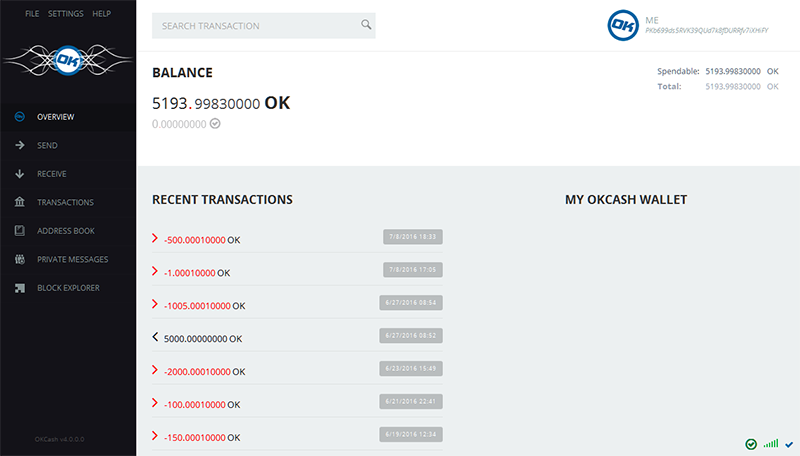Expand the -100.00010000 OK transaction arrow
The height and width of the screenshot is (456, 800).
click(x=155, y=403)
